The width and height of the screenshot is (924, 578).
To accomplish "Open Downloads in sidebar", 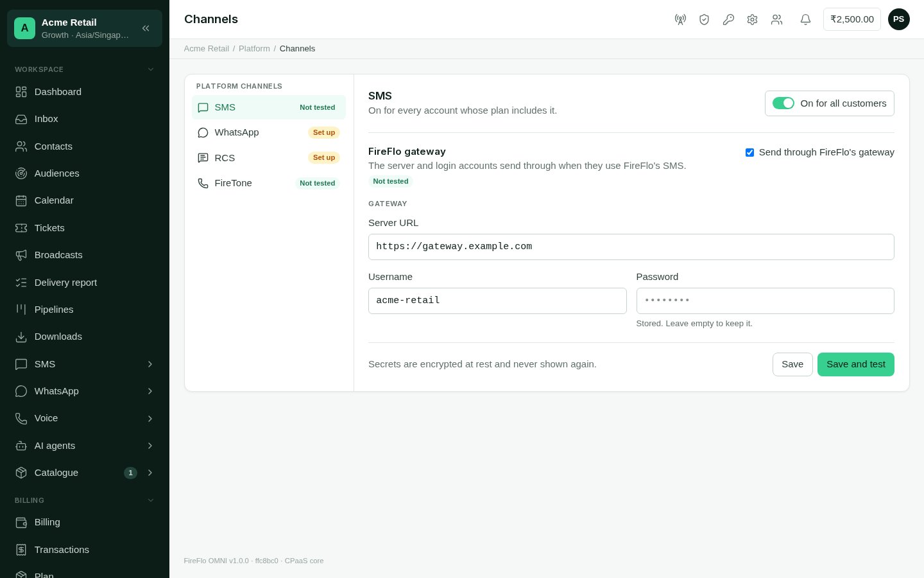I will click(x=85, y=337).
